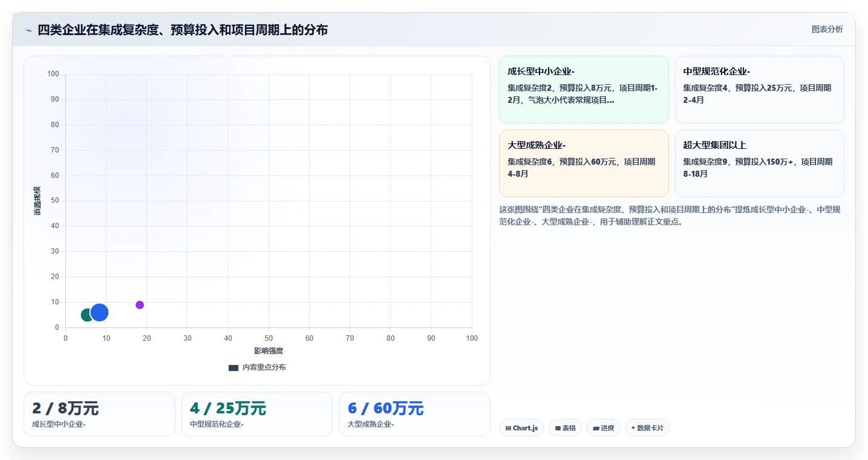Click the chart heading 四类企业在集成复杂度…分布

coord(183,30)
